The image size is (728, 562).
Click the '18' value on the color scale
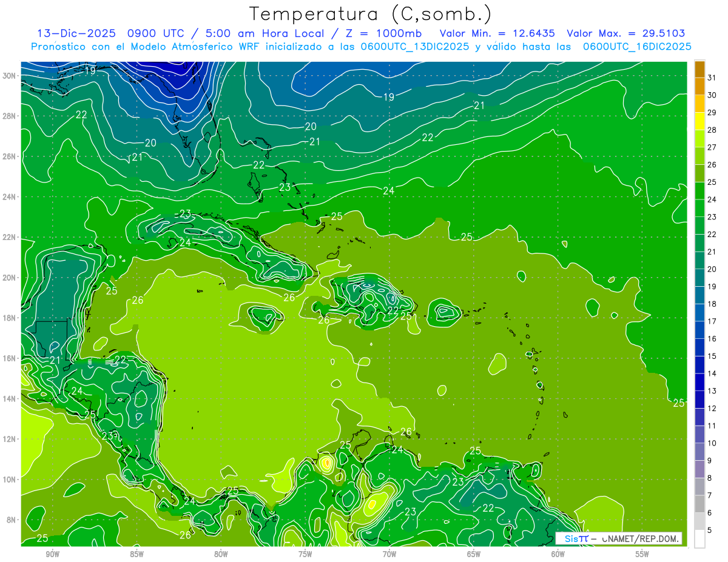(x=712, y=304)
